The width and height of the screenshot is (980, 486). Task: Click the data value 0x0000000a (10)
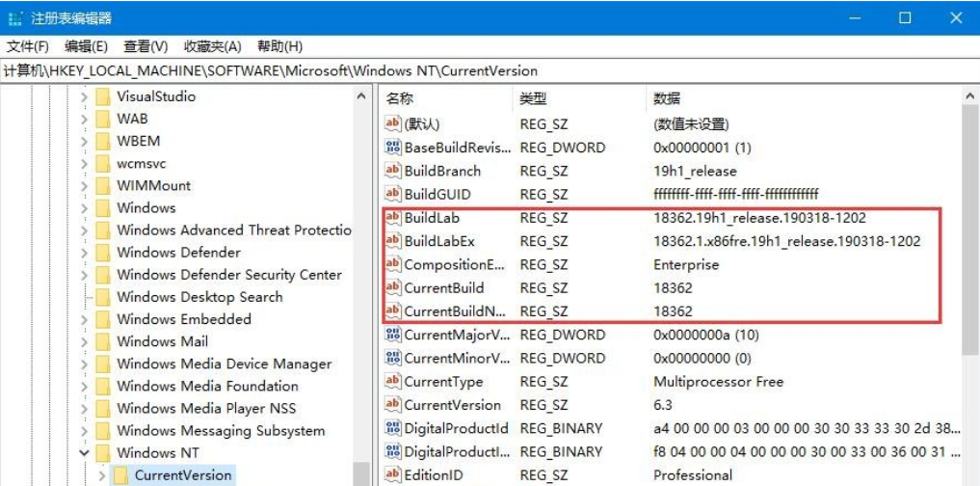click(706, 335)
